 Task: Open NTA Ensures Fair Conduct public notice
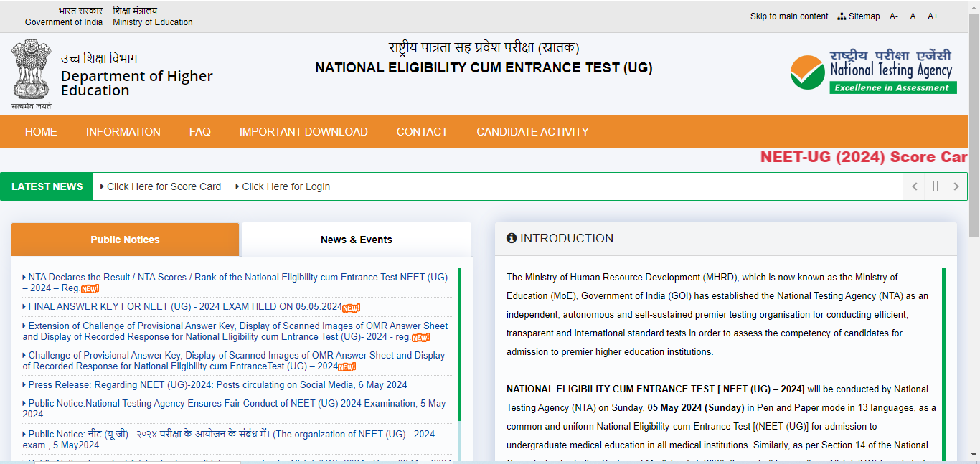point(235,409)
